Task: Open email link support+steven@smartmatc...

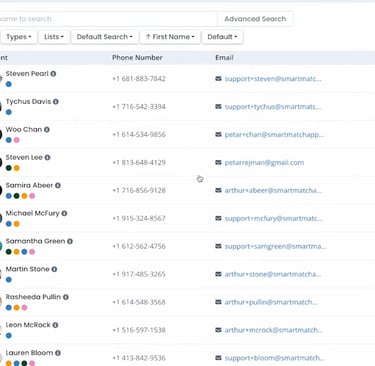Action: (273, 79)
